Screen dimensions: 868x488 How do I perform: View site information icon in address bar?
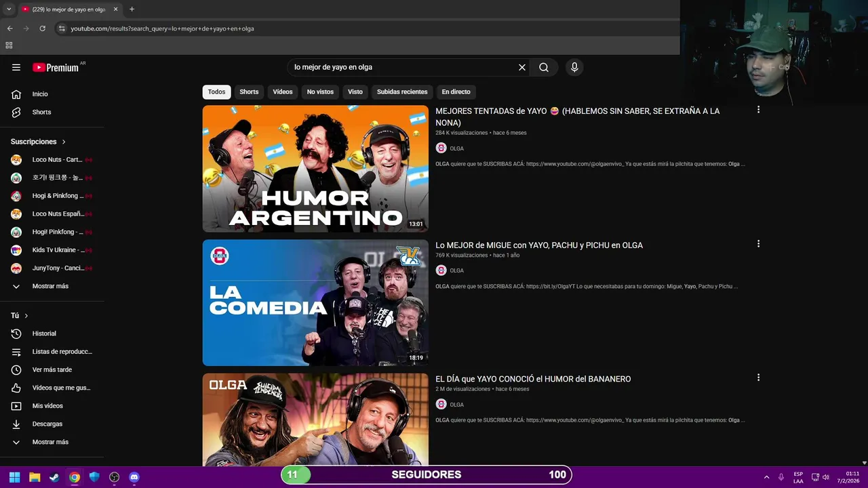[62, 28]
